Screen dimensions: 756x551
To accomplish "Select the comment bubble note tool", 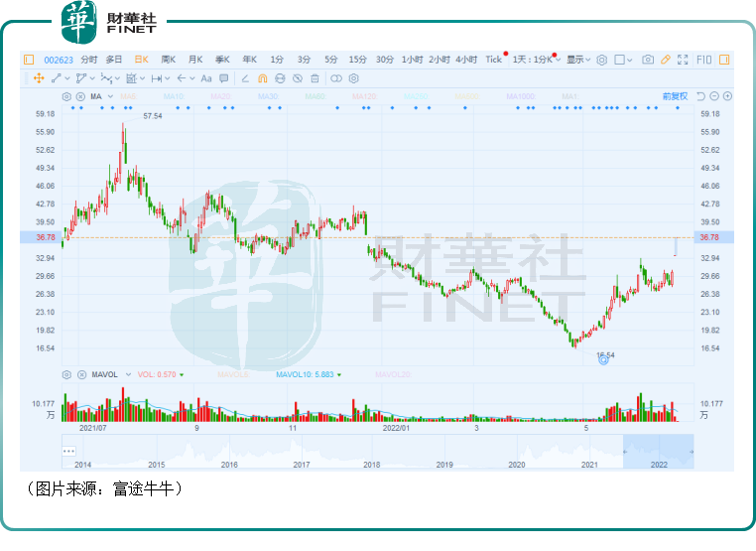I will click(x=223, y=78).
